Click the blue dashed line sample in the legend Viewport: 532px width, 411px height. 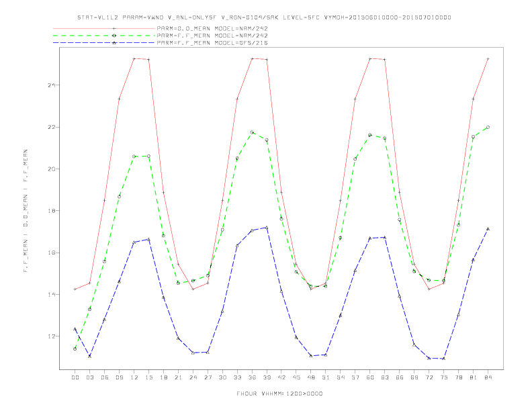click(x=104, y=43)
